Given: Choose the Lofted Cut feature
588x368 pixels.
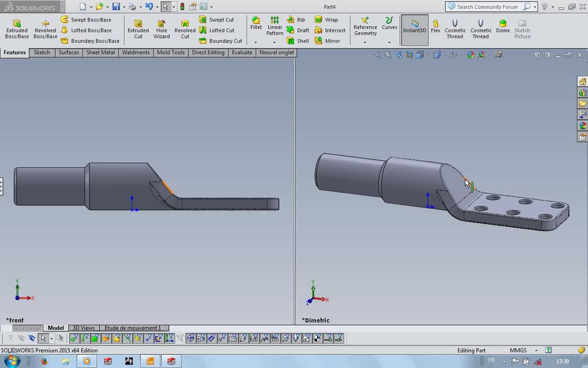Looking at the screenshot, I should 216,30.
